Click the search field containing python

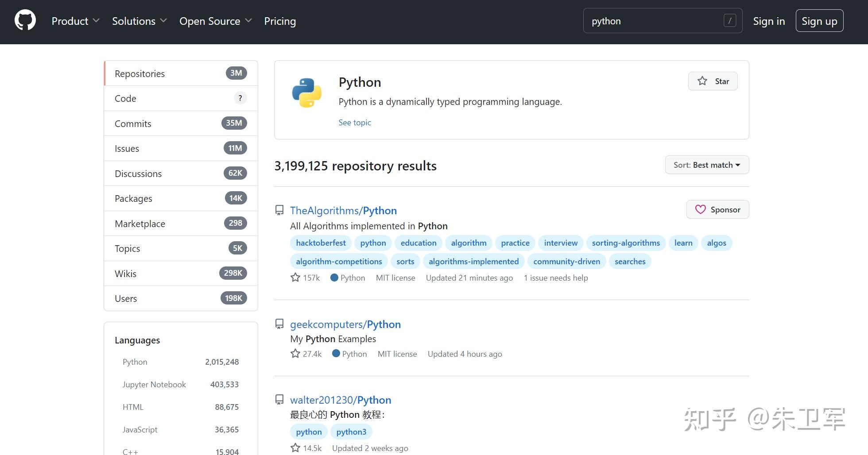tap(663, 21)
